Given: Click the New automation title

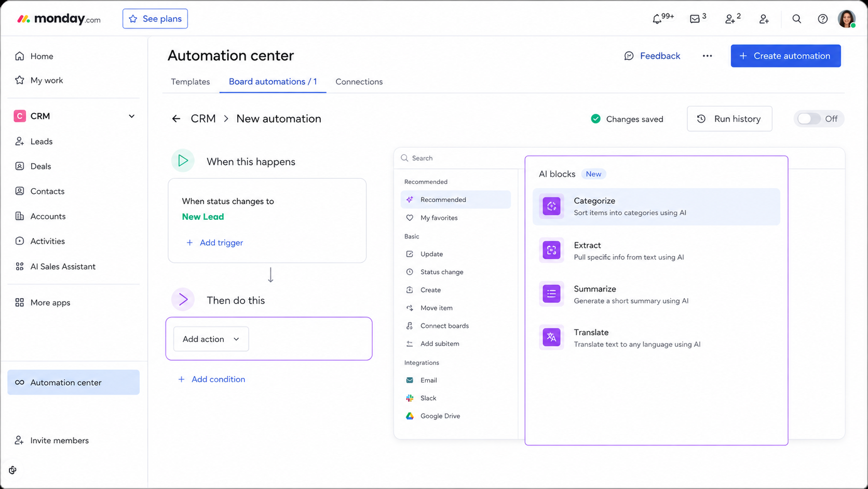Looking at the screenshot, I should [x=279, y=119].
